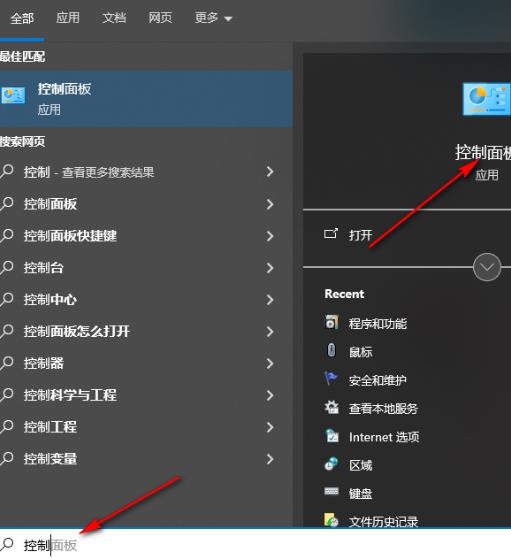This screenshot has width=511, height=558.
Task: Select suggestion 控制台
Action: click(x=44, y=268)
